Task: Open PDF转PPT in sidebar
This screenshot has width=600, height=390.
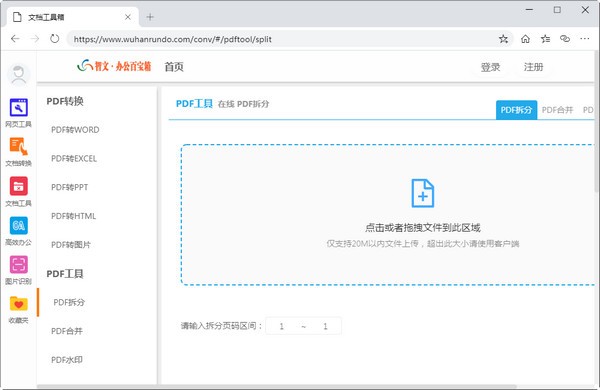Action: pos(70,187)
